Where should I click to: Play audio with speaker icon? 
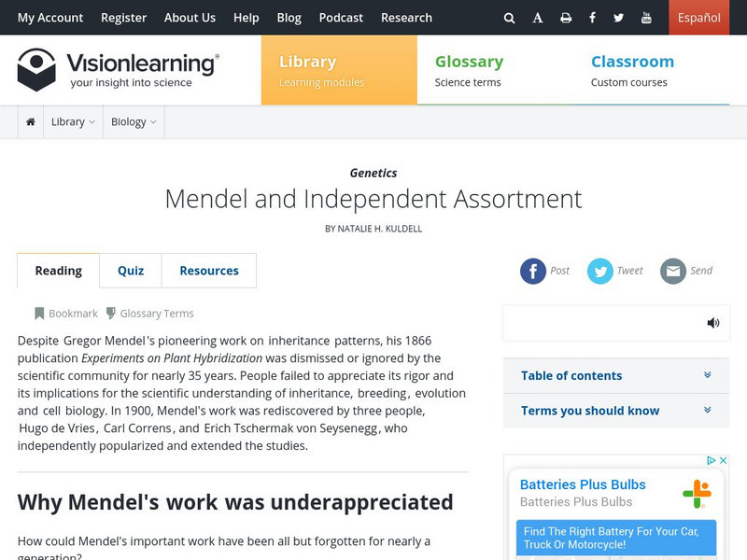point(713,323)
